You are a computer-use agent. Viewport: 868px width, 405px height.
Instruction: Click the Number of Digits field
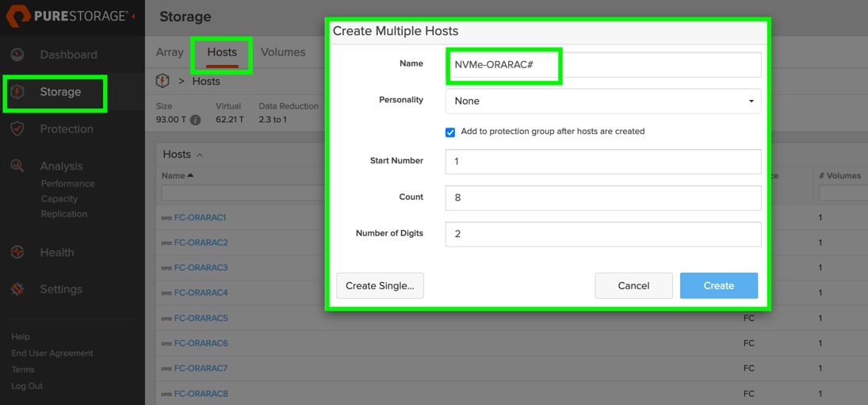click(x=603, y=234)
